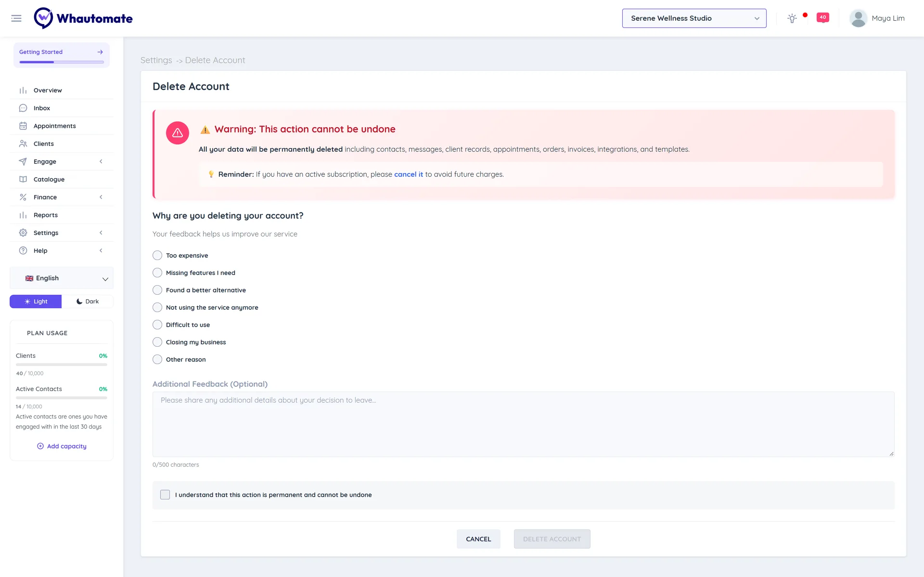This screenshot has width=924, height=577.
Task: Expand the Finance submenu chevron
Action: point(101,197)
